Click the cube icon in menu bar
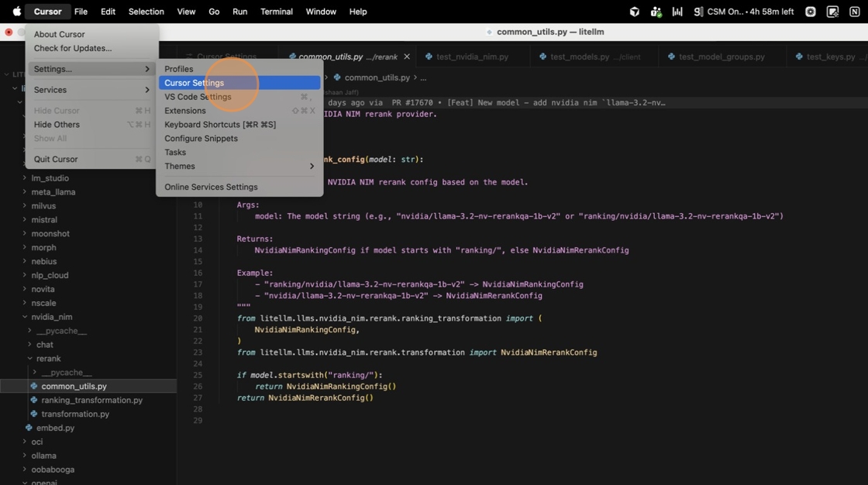The height and width of the screenshot is (485, 868). point(634,12)
